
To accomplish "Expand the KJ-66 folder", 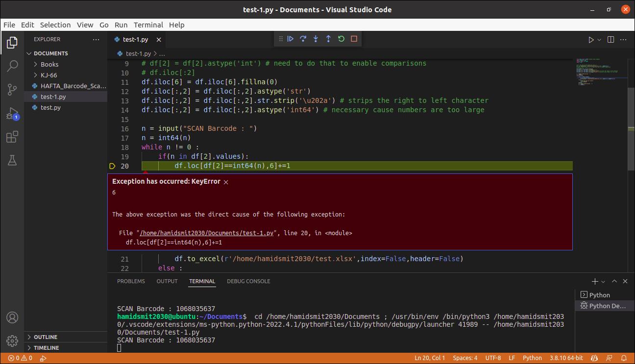I will click(66, 75).
